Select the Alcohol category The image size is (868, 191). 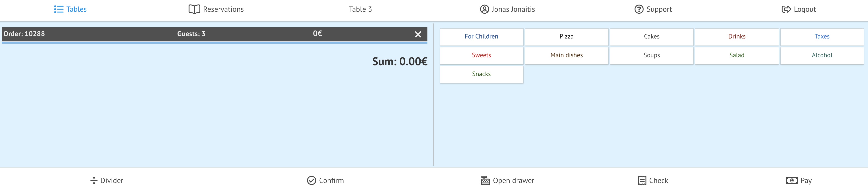[x=821, y=56]
